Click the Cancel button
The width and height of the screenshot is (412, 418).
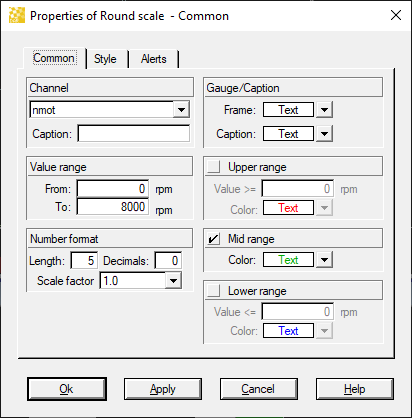tap(258, 389)
